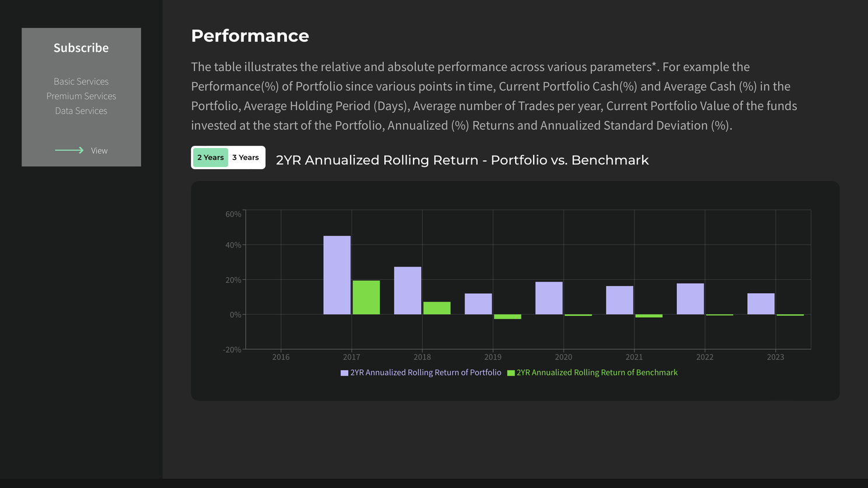Select the 2017 green benchmark bar
Image resolution: width=868 pixels, height=488 pixels.
366,297
